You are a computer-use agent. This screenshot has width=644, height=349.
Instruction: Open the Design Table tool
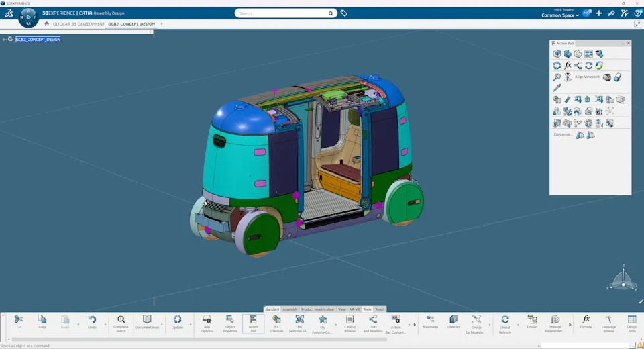pos(632,322)
